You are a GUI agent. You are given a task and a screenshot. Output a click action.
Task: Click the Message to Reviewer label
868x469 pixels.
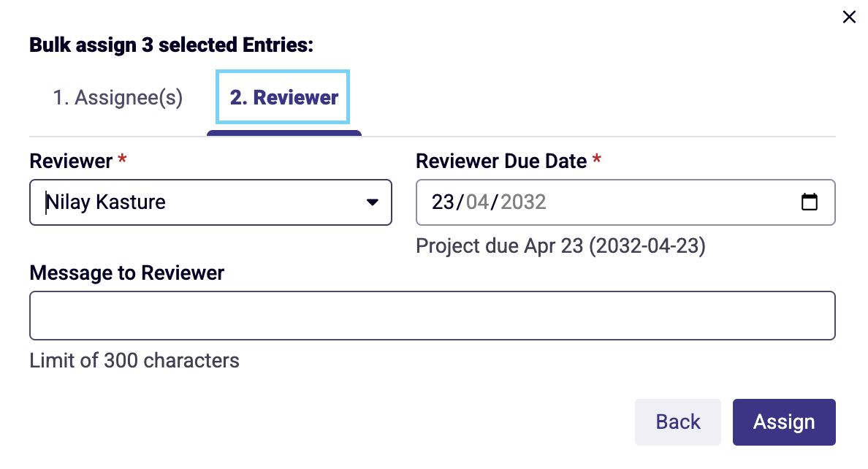pos(127,273)
